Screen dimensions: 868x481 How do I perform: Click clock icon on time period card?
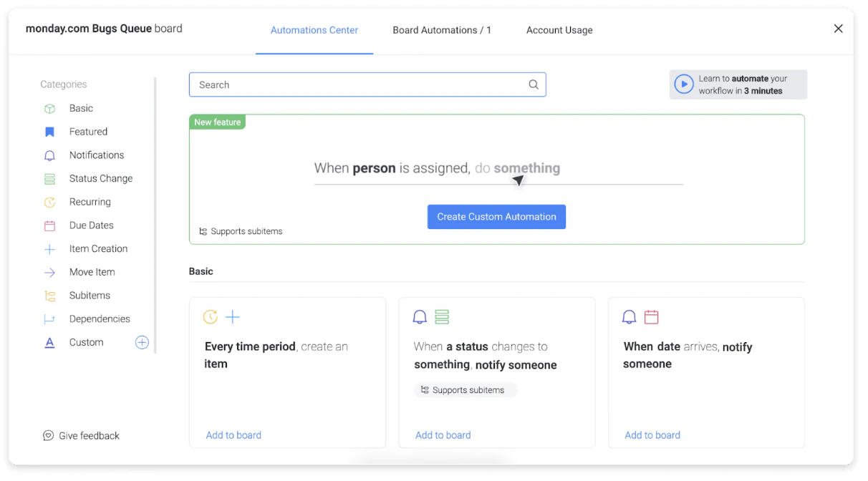coord(210,317)
